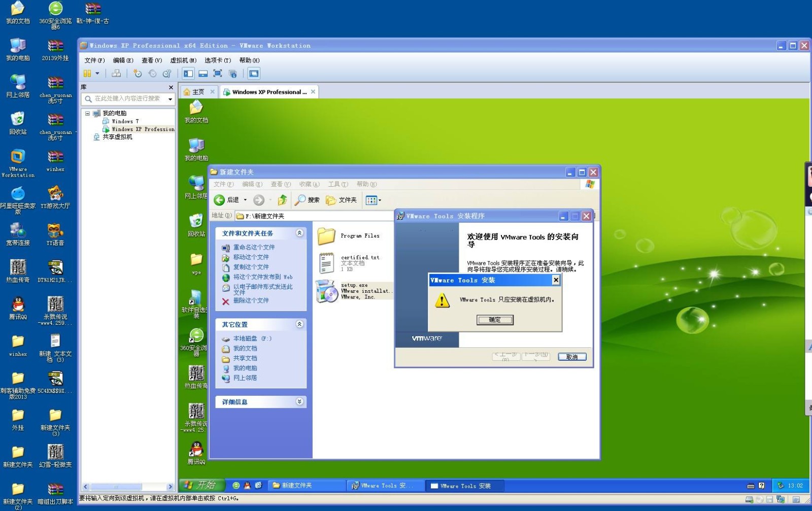Open the Snapshot Manager

(x=166, y=74)
